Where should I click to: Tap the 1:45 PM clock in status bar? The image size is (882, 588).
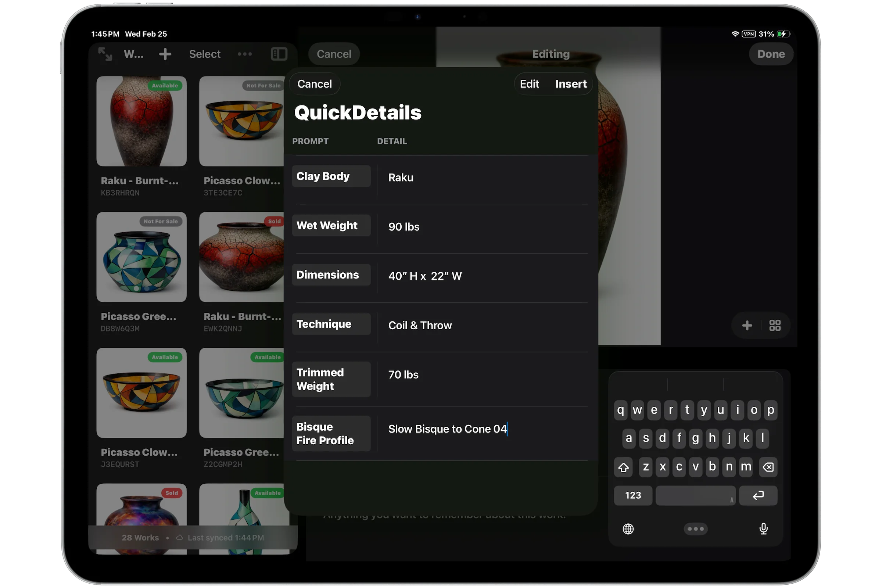pyautogui.click(x=105, y=34)
